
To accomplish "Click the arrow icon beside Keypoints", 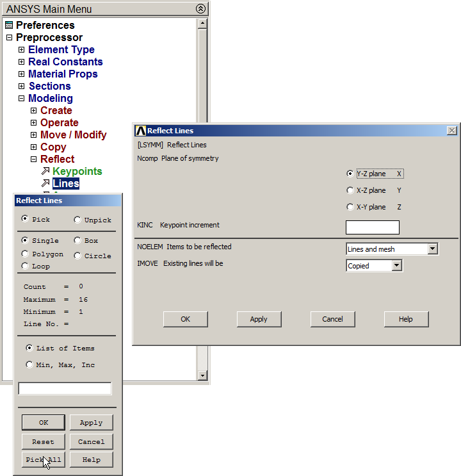I will 45,172.
